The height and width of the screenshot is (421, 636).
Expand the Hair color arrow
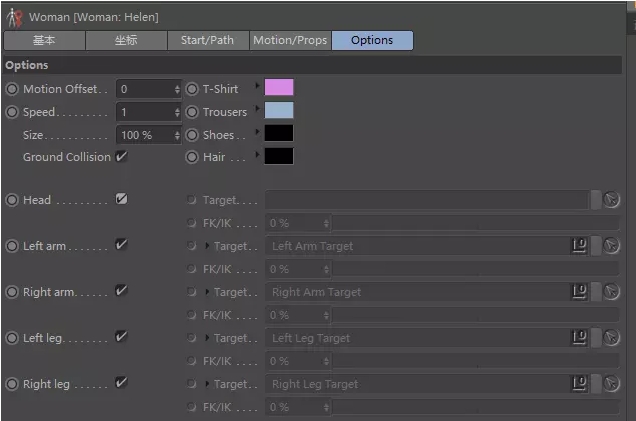pos(257,154)
